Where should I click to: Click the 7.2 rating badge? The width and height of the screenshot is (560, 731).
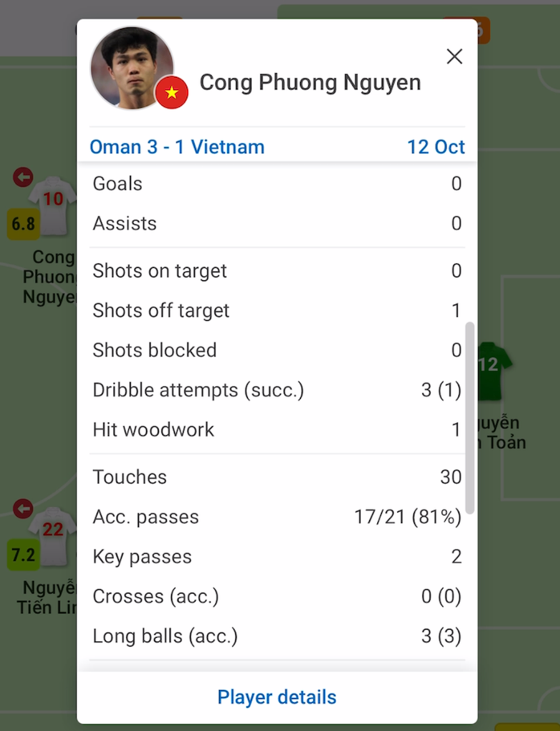click(23, 554)
